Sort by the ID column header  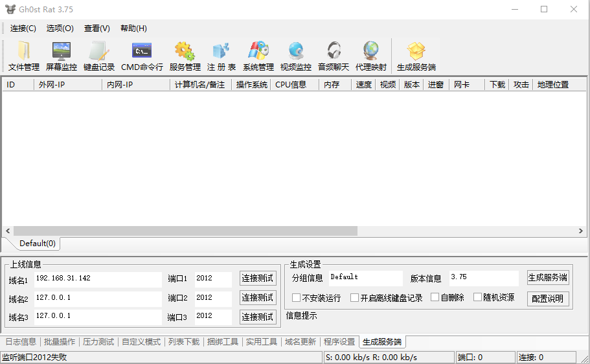(x=18, y=85)
